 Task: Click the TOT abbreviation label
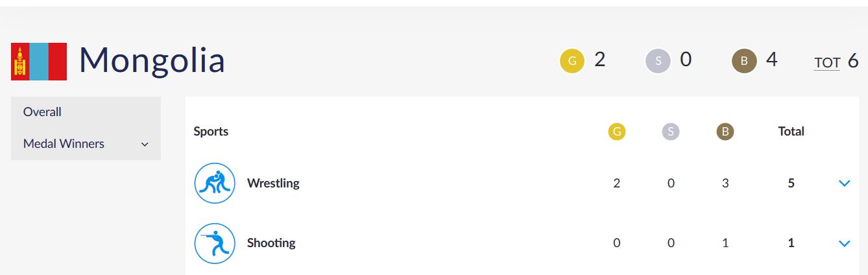(827, 63)
